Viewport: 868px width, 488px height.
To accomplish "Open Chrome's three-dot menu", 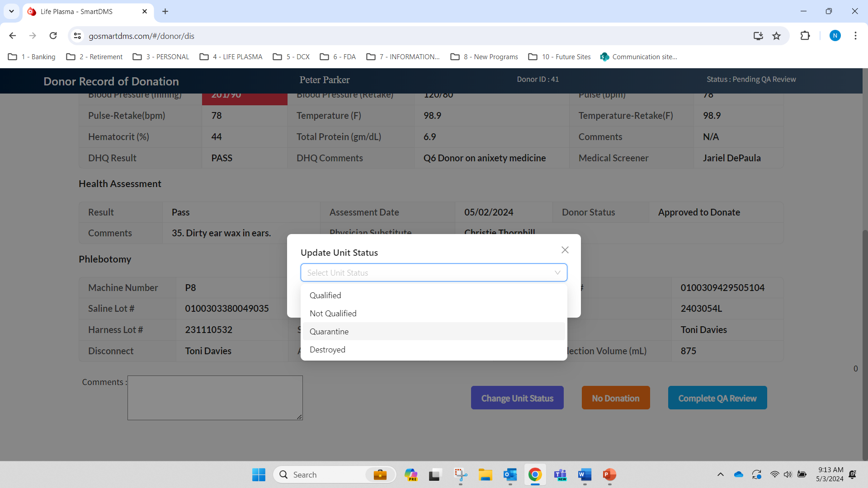I will click(855, 36).
